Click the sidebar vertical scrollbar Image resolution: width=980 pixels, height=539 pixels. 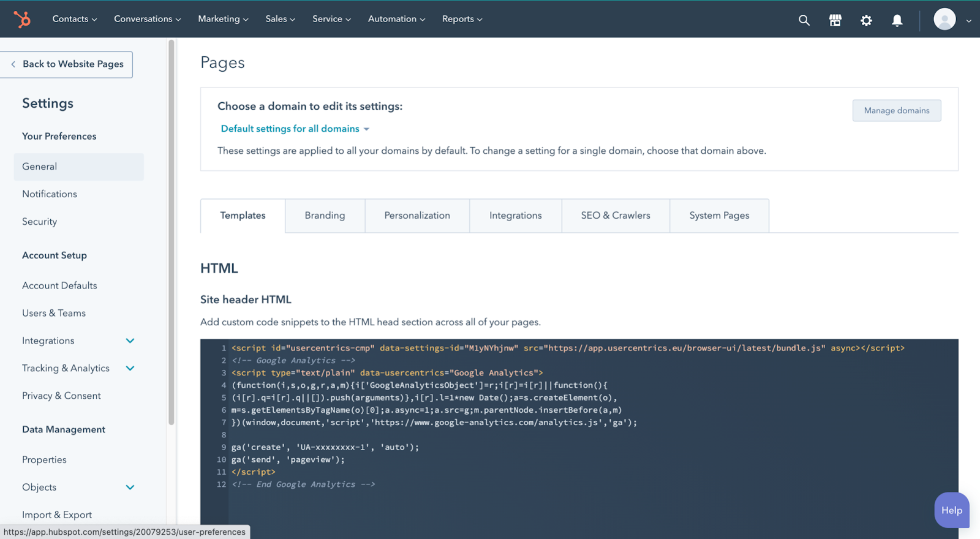(x=171, y=232)
